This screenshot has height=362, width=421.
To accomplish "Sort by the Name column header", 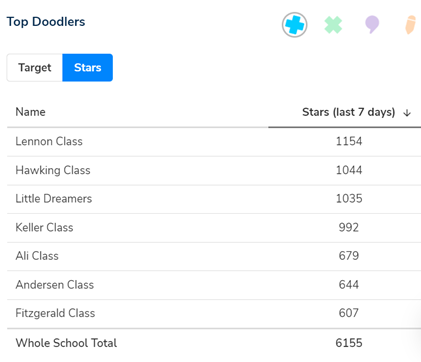I will pos(30,112).
